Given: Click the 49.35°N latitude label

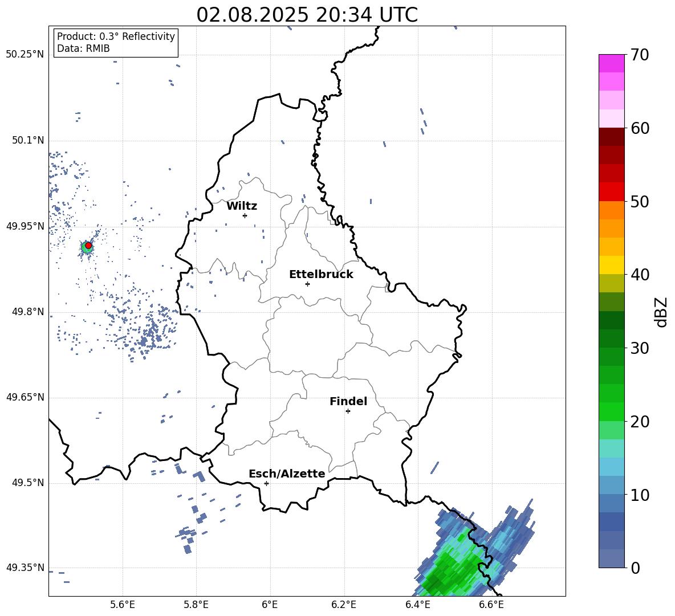Looking at the screenshot, I should coord(25,568).
